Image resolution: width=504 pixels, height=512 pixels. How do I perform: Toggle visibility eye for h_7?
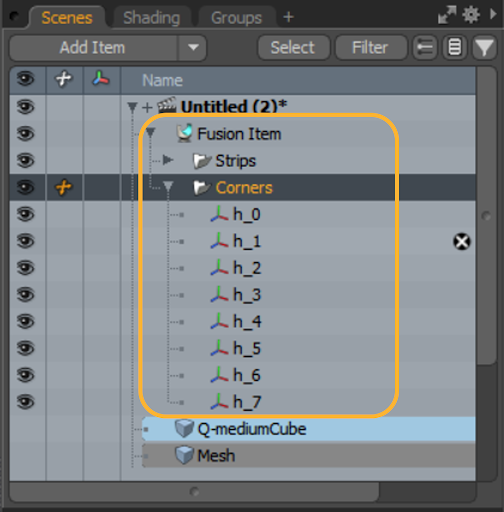tap(26, 402)
